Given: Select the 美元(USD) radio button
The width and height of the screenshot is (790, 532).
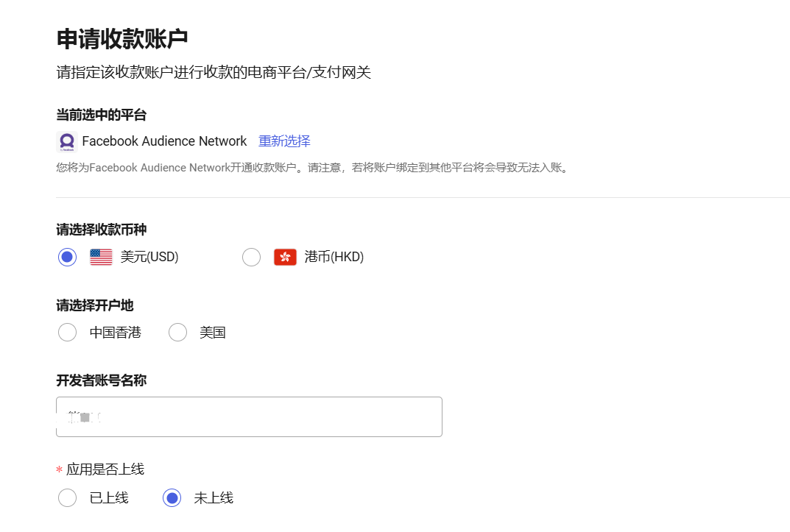Looking at the screenshot, I should pos(67,257).
